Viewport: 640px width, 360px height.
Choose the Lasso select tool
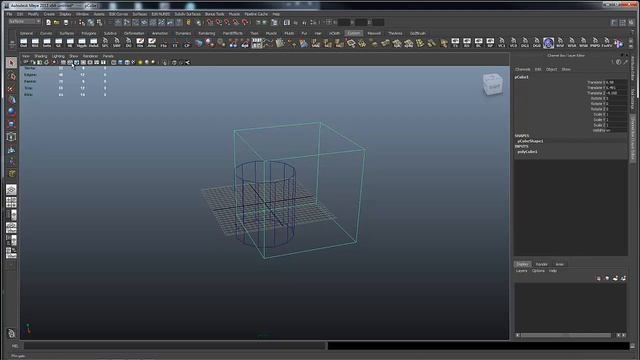tap(11, 76)
